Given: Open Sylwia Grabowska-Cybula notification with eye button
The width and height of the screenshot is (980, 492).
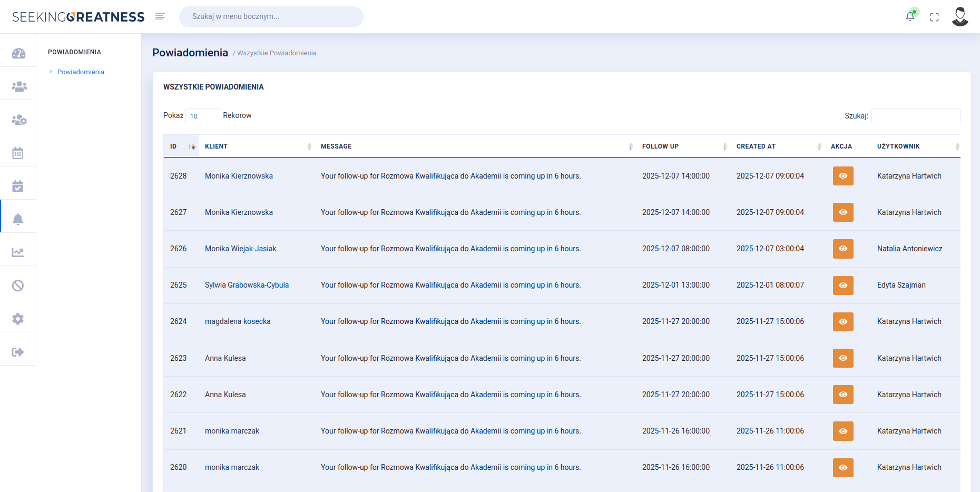Looking at the screenshot, I should (x=842, y=285).
